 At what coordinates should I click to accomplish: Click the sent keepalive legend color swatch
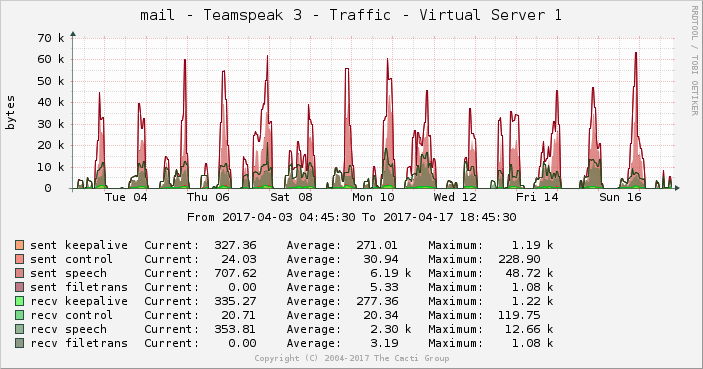pos(19,245)
